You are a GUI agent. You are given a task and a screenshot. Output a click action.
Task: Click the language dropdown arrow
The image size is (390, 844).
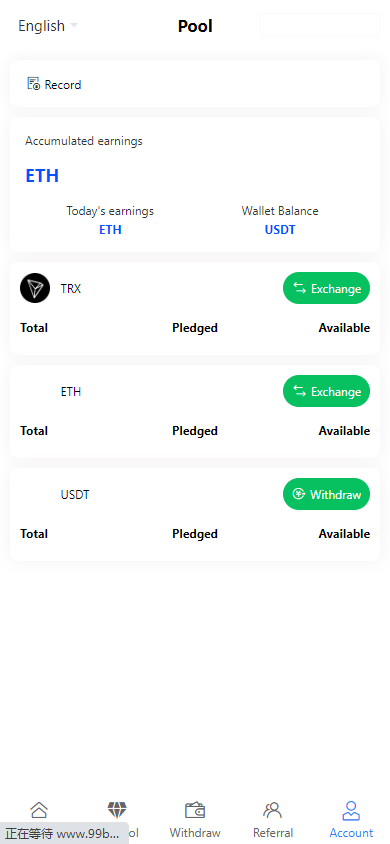click(74, 25)
